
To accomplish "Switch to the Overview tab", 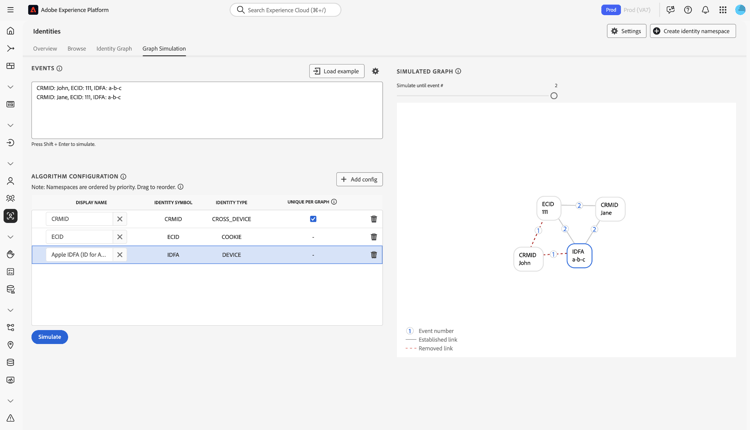I will click(45, 49).
